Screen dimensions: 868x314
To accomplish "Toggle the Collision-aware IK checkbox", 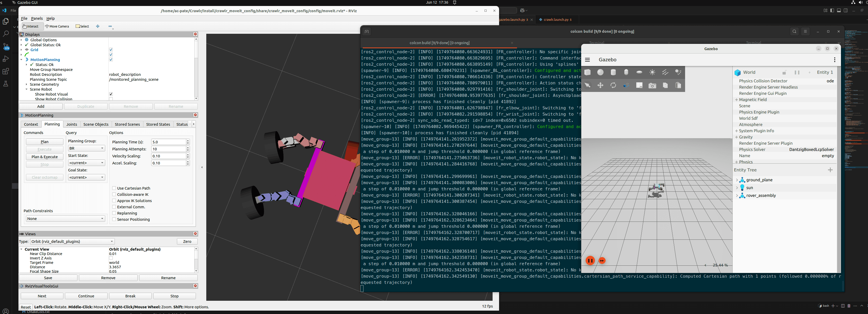I will pyautogui.click(x=114, y=194).
